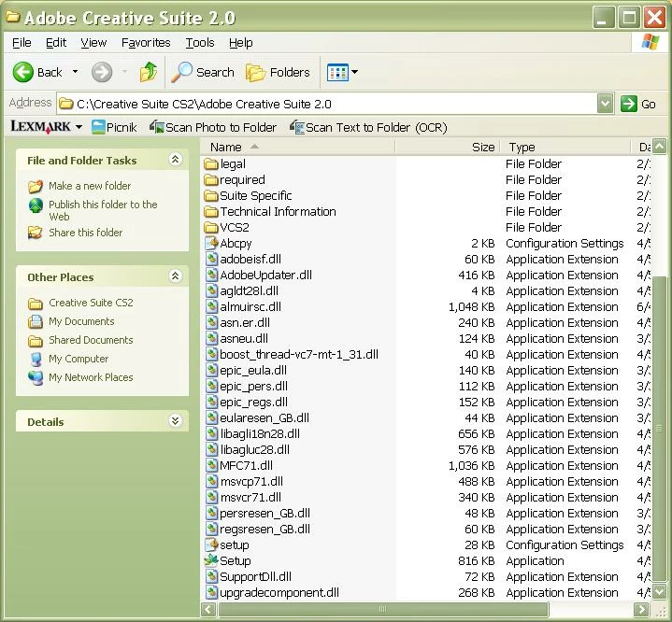Open the Views dropdown arrow

click(355, 72)
